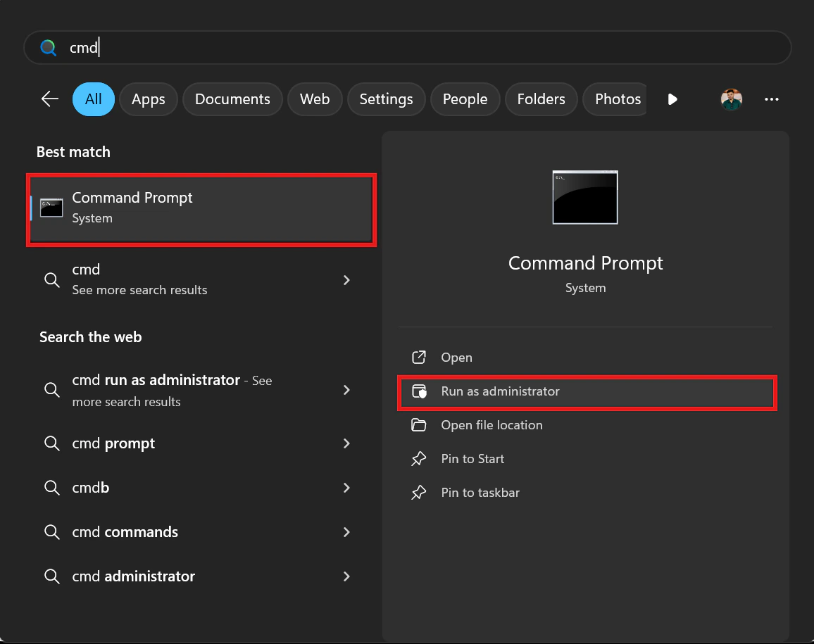Run Command Prompt as administrator

[500, 391]
